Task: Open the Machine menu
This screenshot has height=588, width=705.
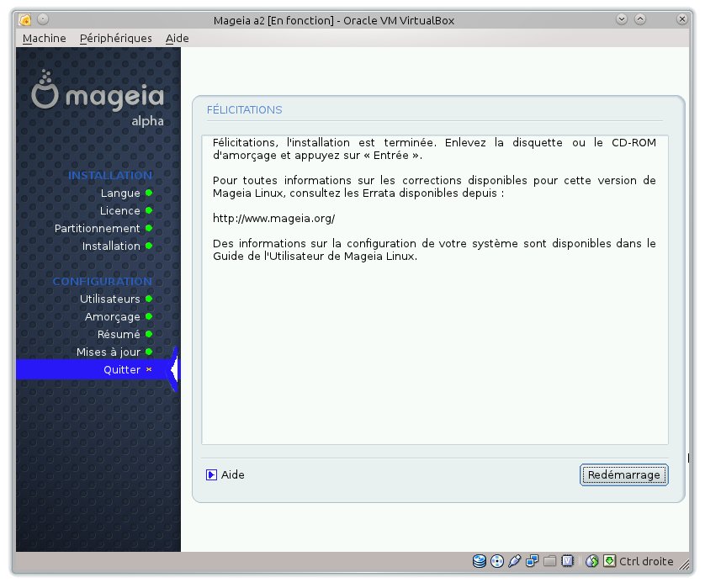Action: pyautogui.click(x=44, y=38)
